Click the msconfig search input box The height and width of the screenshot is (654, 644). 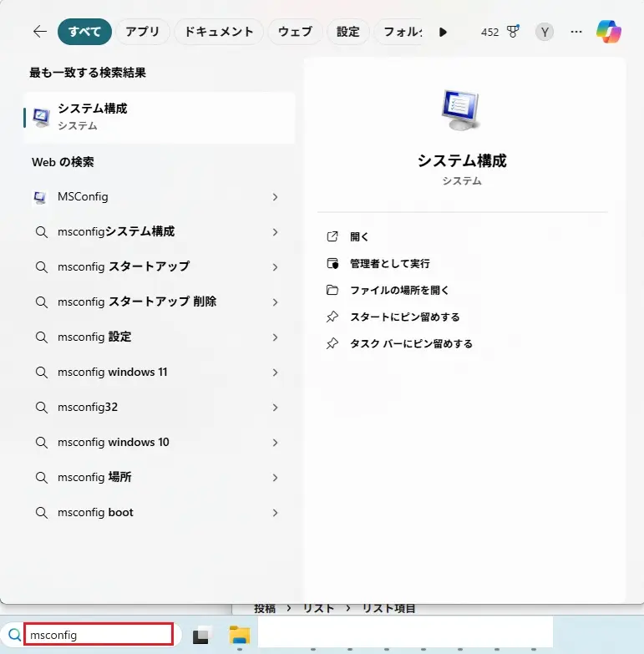[99, 635]
